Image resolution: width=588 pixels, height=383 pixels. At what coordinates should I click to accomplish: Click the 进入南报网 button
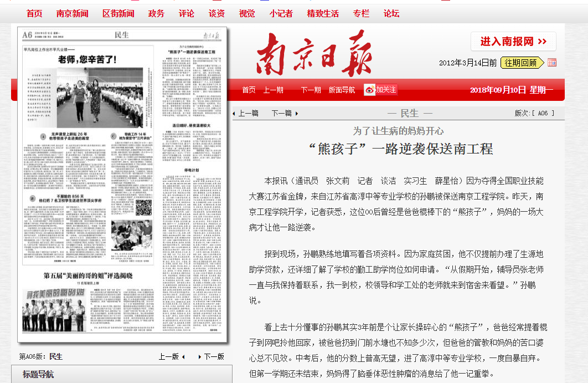point(513,42)
